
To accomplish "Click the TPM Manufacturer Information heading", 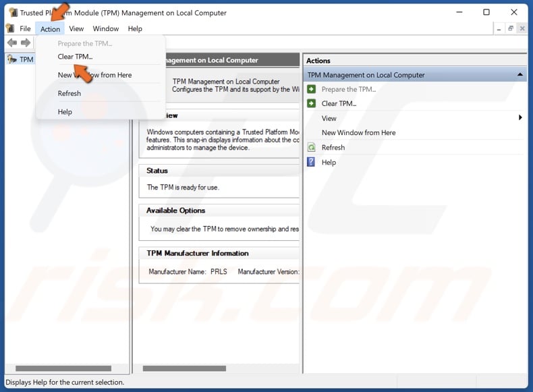I will coord(198,253).
